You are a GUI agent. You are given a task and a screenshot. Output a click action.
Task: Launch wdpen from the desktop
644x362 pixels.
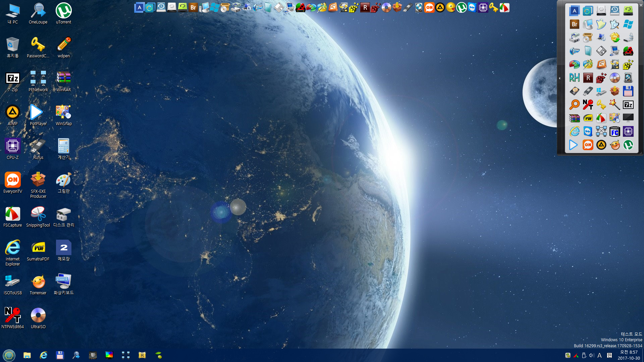[63, 48]
